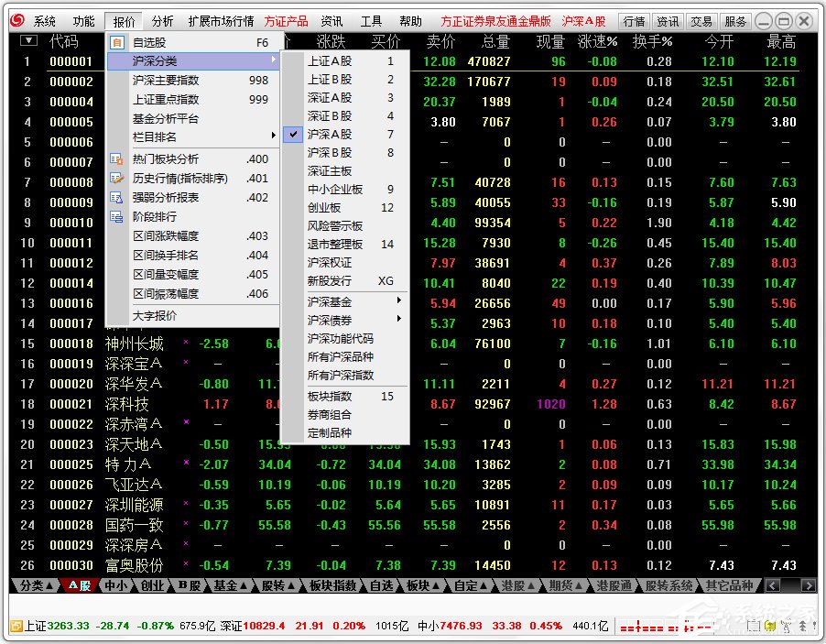Switch to the 创业 tab
The width and height of the screenshot is (826, 644).
[x=152, y=585]
